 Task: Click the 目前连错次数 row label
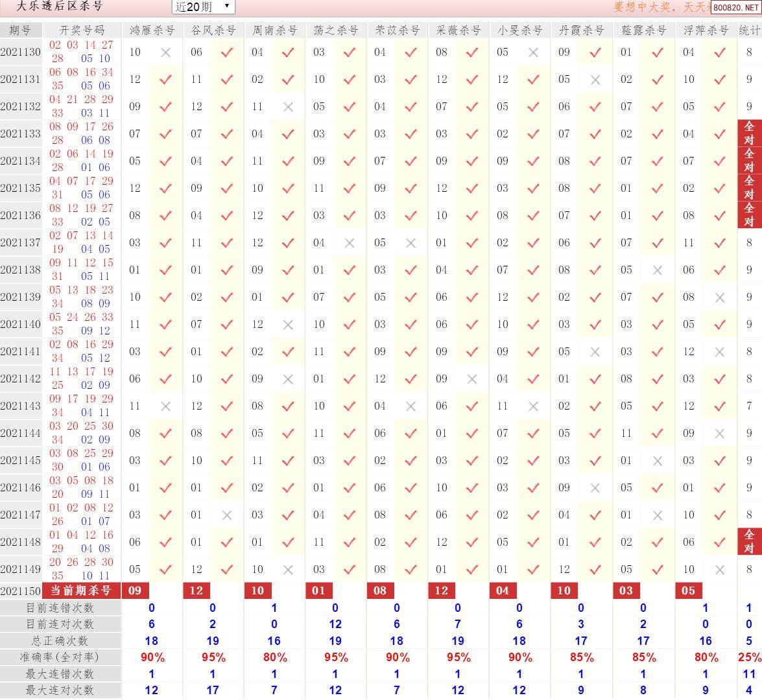point(60,608)
